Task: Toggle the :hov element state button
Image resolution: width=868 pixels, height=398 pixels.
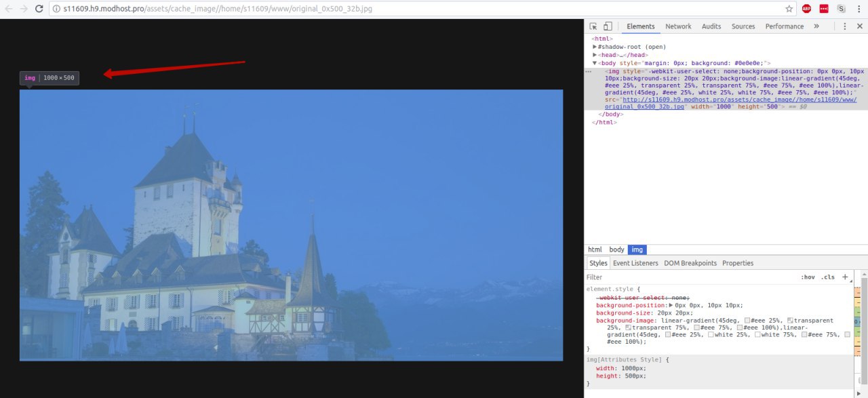Action: click(808, 277)
